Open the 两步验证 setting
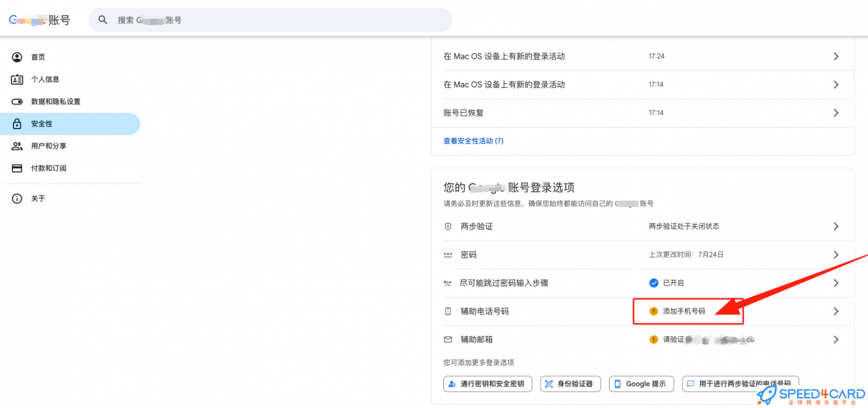Screen dimensions: 868x408 (642, 226)
